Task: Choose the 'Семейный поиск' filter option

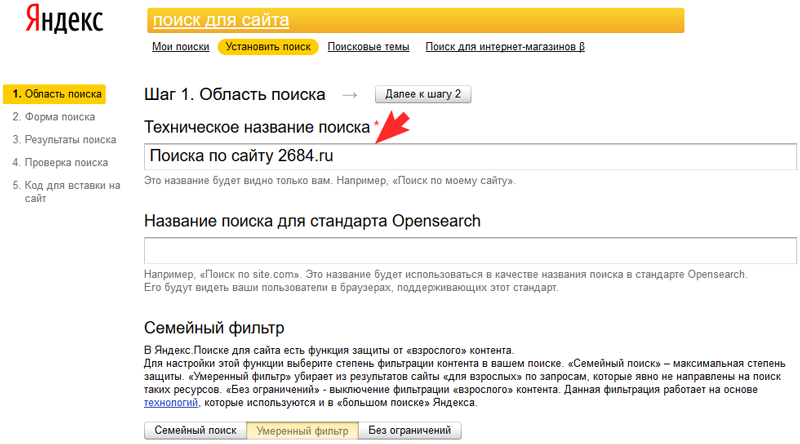Action: pos(195,430)
